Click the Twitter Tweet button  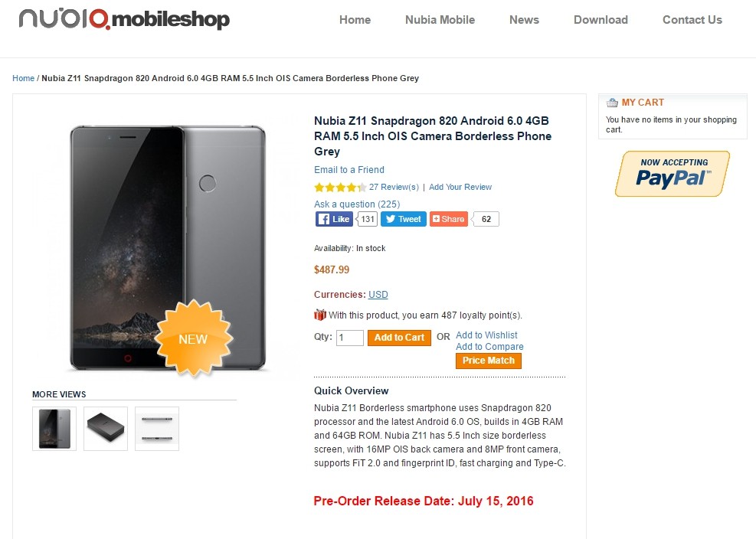404,220
